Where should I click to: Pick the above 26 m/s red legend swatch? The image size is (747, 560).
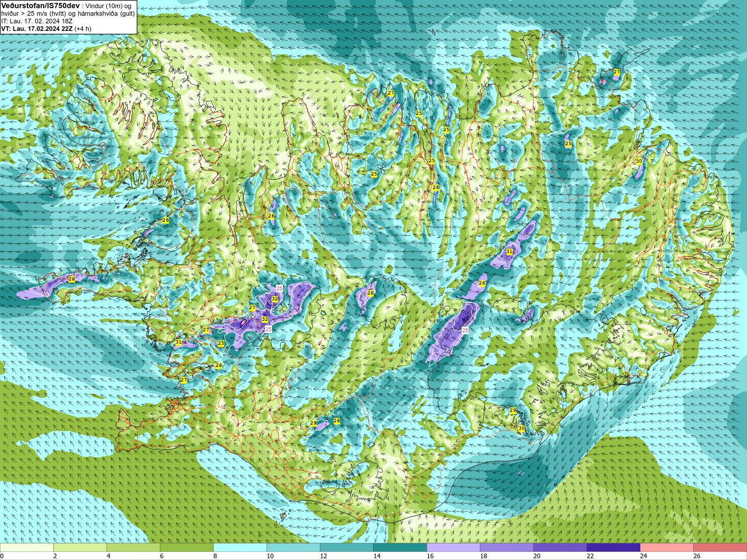coord(720,548)
